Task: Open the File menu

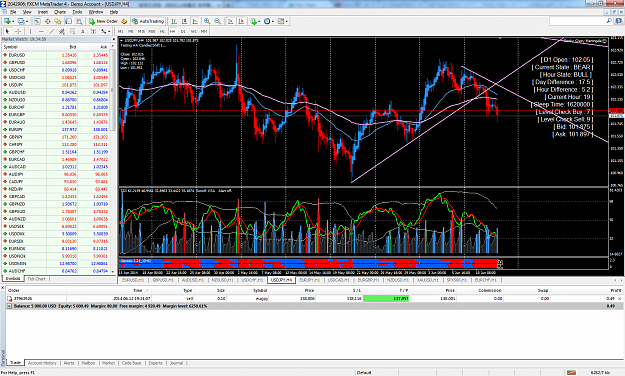Action: pyautogui.click(x=13, y=12)
